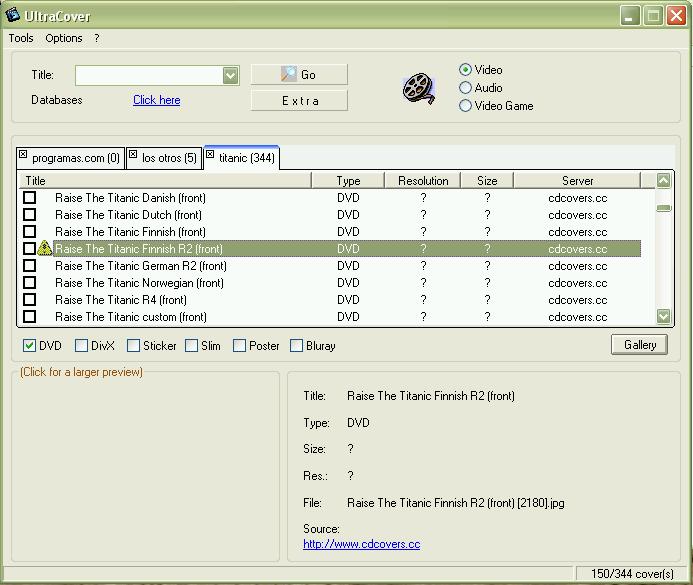Sort by the Server column header
This screenshot has height=585, width=693.
[577, 181]
